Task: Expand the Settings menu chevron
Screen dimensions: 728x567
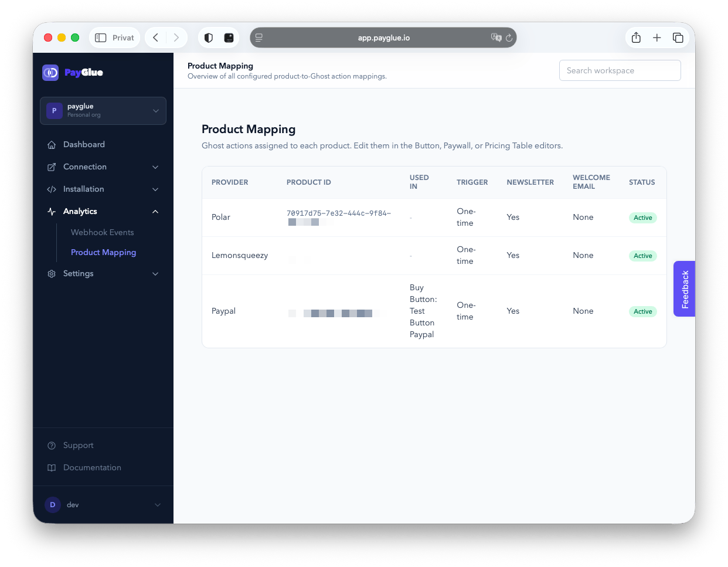Action: 155,274
